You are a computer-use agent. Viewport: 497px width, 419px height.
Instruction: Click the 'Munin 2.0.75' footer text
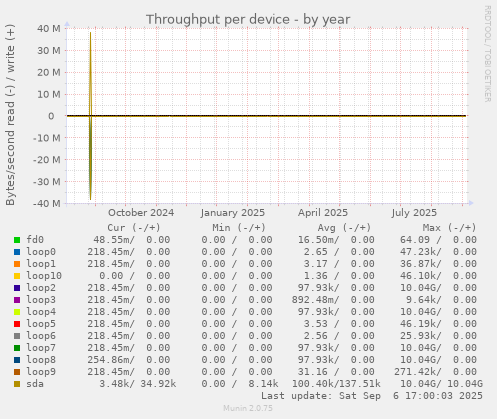248,408
